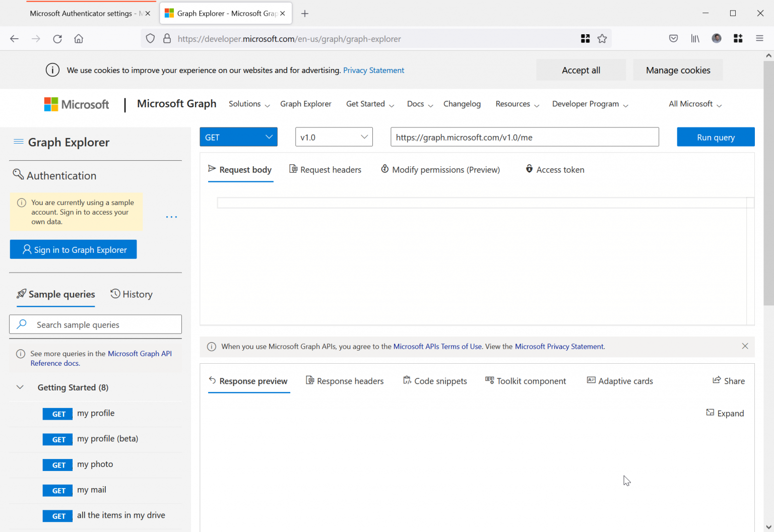
Task: Dismiss the Terms of Use notice
Action: (x=745, y=346)
